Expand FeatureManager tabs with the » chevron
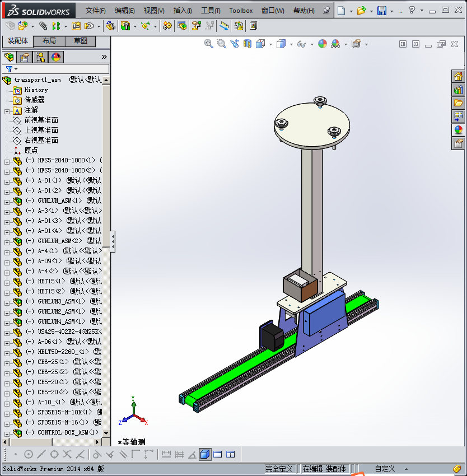The width and height of the screenshot is (467, 476). click(104, 57)
